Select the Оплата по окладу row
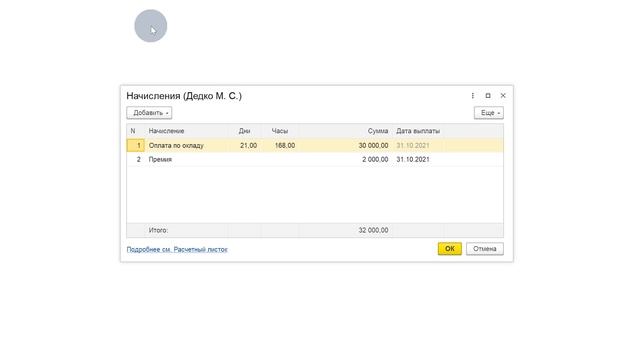Image resolution: width=640 pixels, height=360 pixels. [315, 145]
